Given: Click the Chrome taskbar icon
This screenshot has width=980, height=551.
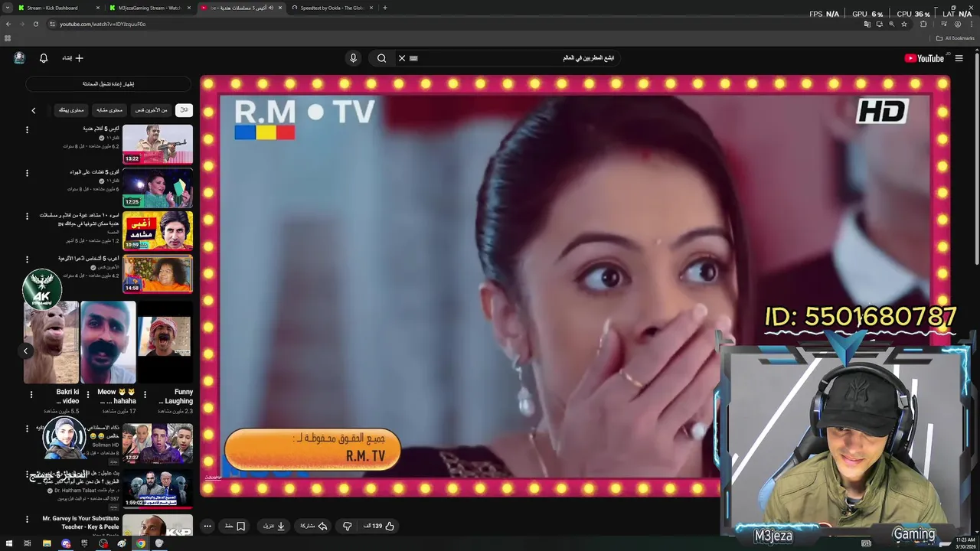Looking at the screenshot, I should click(x=141, y=543).
